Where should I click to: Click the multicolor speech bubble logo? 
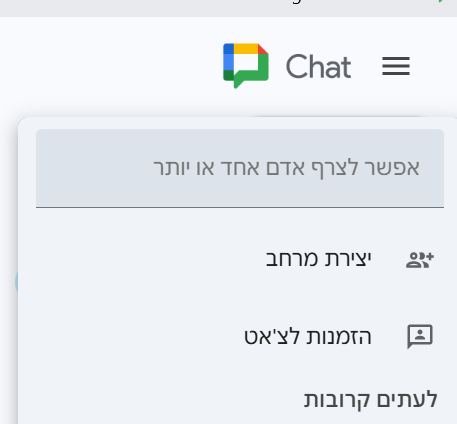(246, 66)
